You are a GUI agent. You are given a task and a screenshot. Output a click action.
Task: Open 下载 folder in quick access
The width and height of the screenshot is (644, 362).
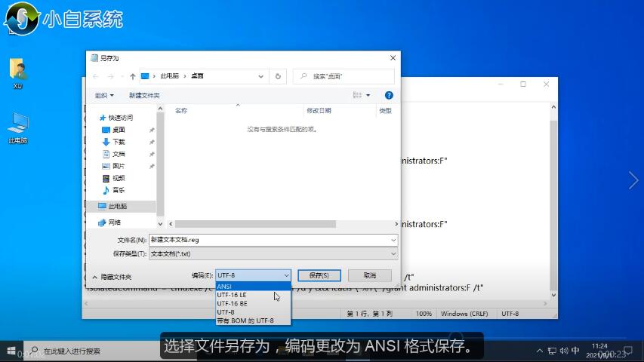(119, 142)
